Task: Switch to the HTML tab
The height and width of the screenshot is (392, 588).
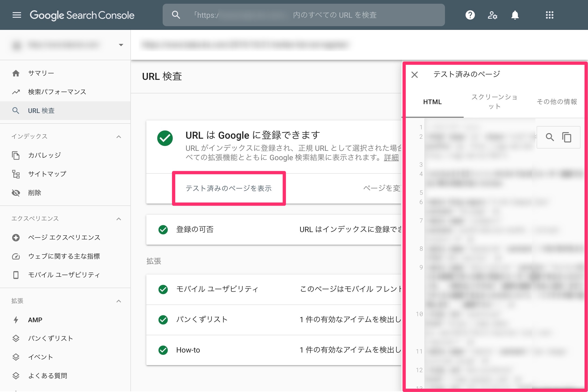Action: pyautogui.click(x=432, y=102)
